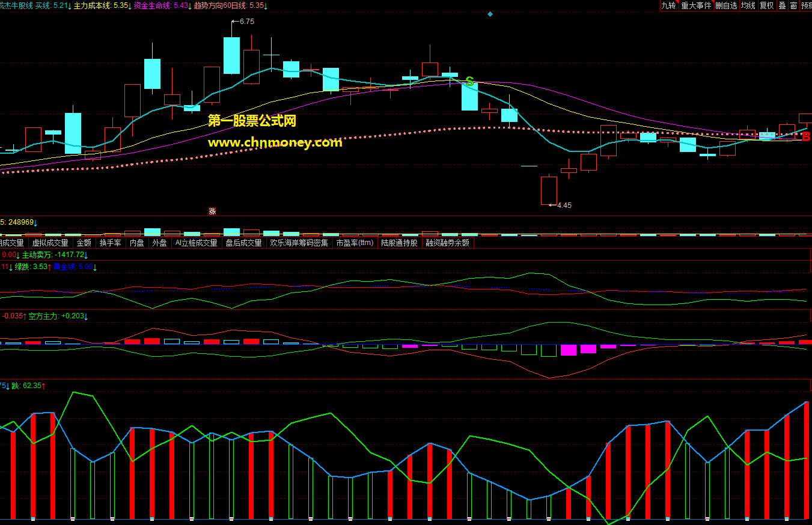Switch to the 盘后成交量 tab

tap(244, 243)
